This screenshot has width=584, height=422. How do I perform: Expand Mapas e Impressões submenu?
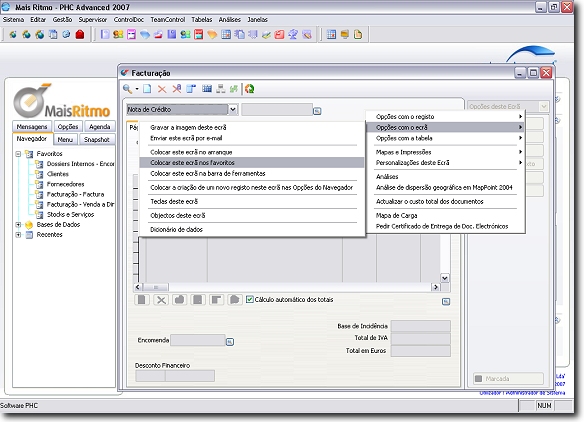(445, 152)
